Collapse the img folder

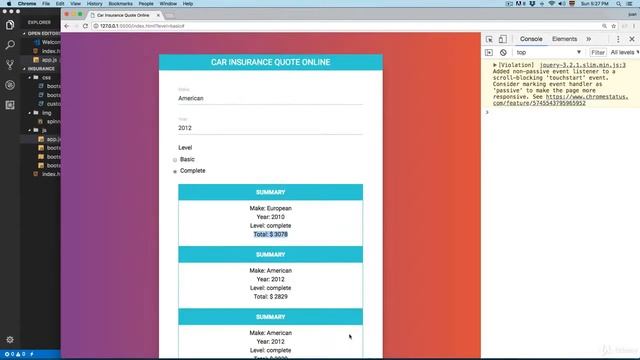pos(30,113)
